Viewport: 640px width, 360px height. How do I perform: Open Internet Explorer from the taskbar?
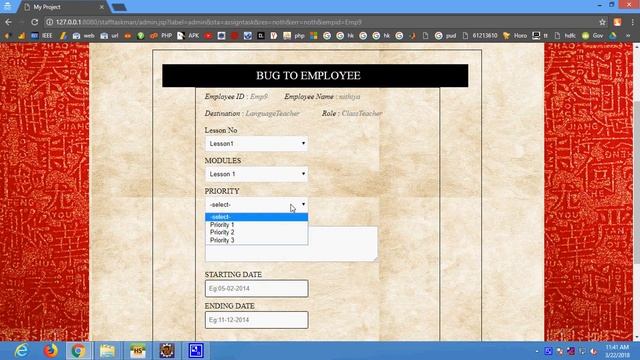(x=21, y=351)
